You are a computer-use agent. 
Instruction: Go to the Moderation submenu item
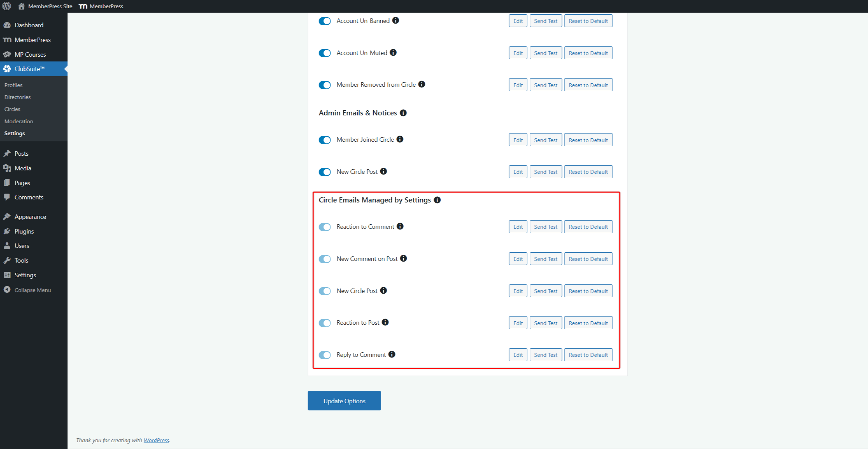pyautogui.click(x=19, y=121)
